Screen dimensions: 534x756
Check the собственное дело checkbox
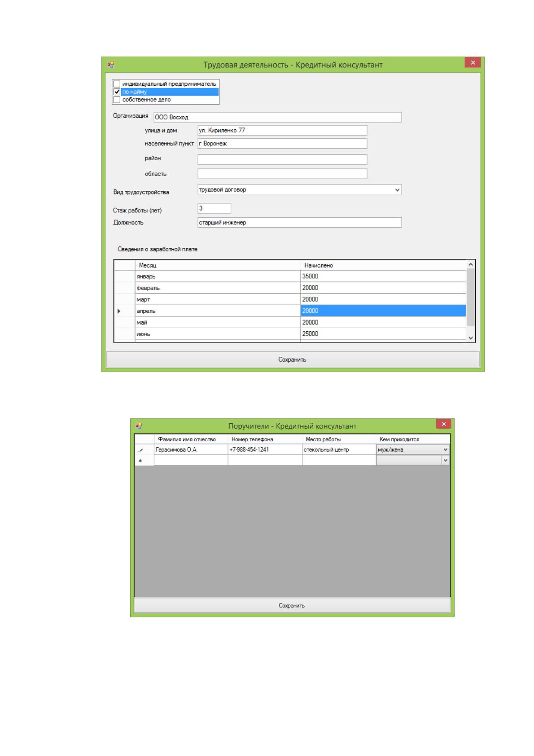point(117,100)
